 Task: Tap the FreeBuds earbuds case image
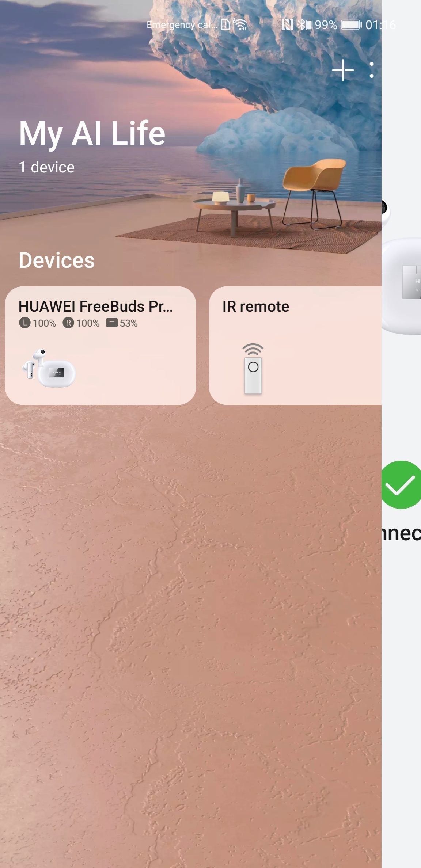49,368
